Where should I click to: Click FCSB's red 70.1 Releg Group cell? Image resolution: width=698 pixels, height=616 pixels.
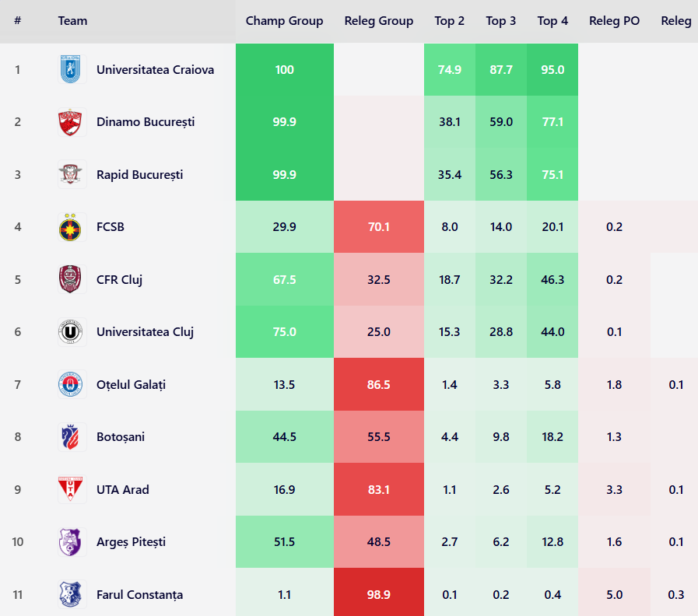(379, 227)
